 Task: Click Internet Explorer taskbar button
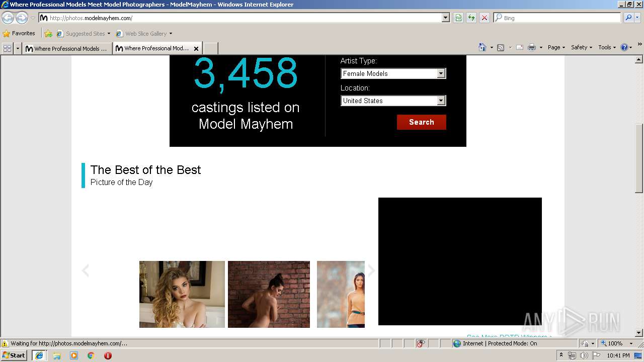pos(39,355)
